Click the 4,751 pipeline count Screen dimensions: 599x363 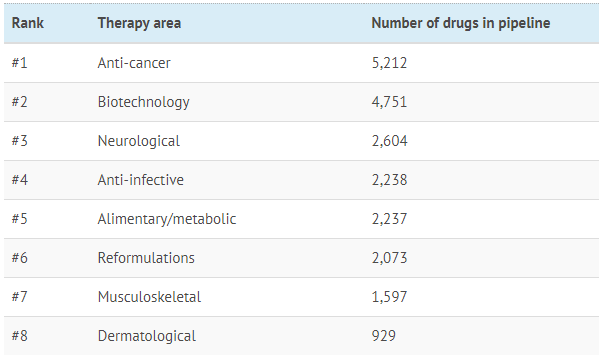click(389, 102)
